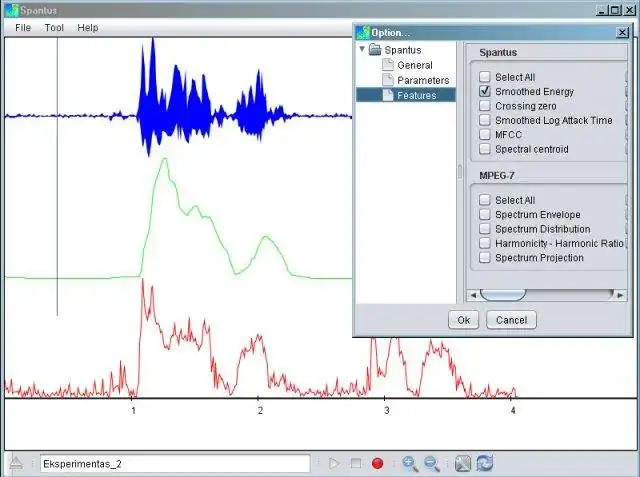Click the time axis label 4
640x477 pixels.
coord(513,410)
